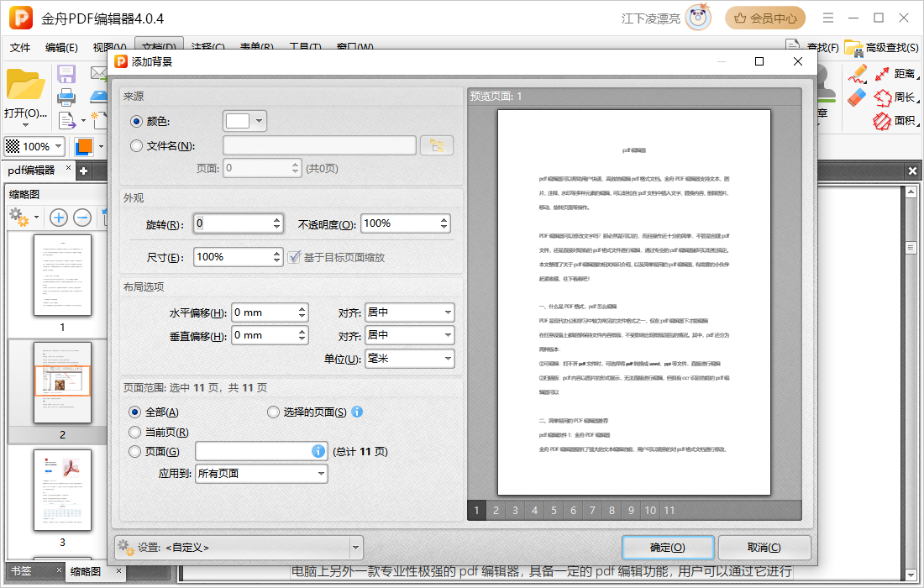Open the 文件 menu
Screen dimensions: 924x588
tap(20, 47)
